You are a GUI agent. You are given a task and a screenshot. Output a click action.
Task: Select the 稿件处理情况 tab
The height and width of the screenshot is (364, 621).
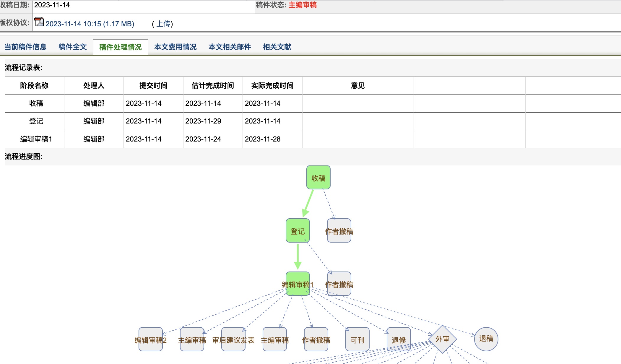121,47
